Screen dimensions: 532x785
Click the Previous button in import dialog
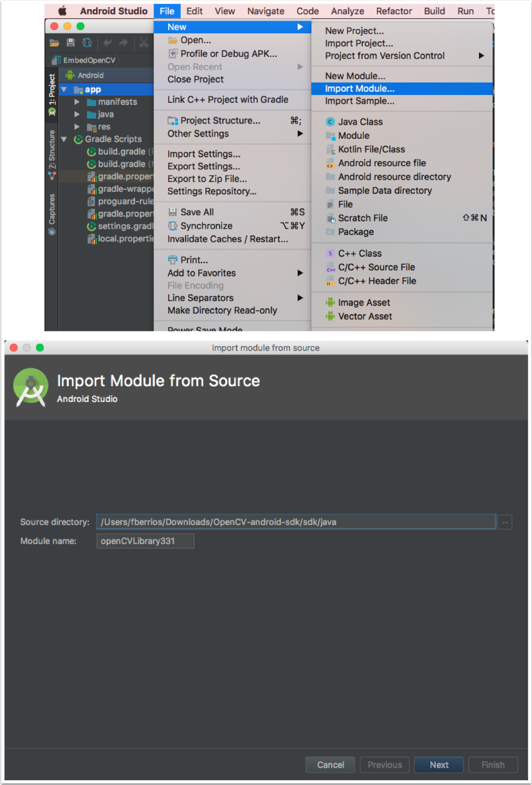[x=385, y=765]
